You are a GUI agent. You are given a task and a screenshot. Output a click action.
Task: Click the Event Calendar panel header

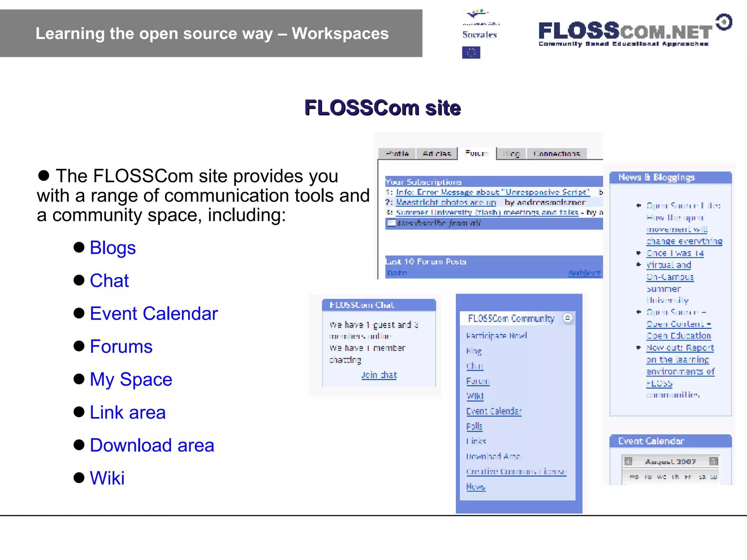coord(670,441)
